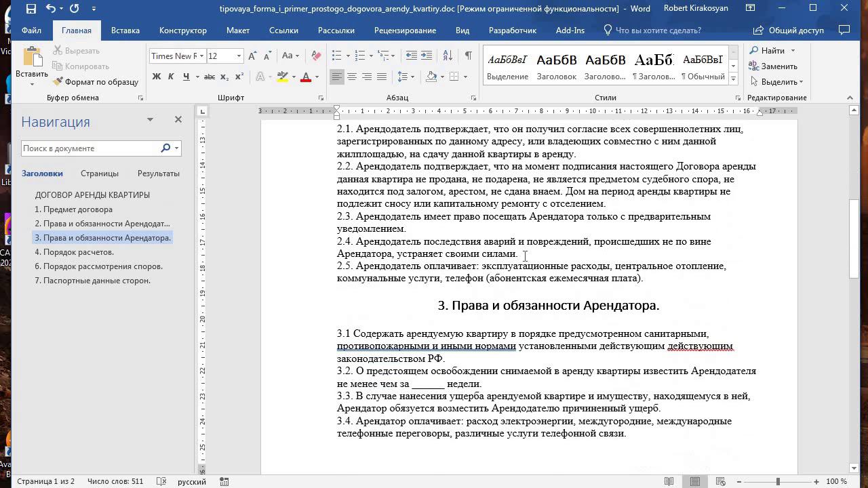Show paragraph marks with the pilcrow icon

[x=468, y=56]
